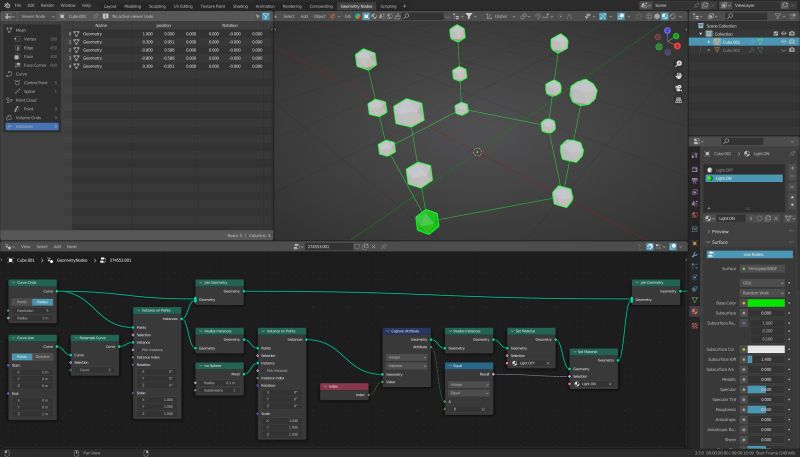Image resolution: width=800 pixels, height=457 pixels.
Task: Click the viewport pan hand icon
Action: pyautogui.click(x=679, y=76)
